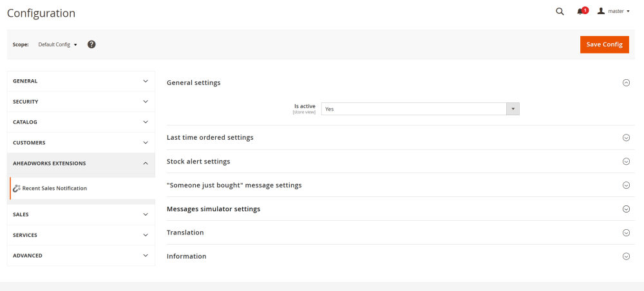Expand the Messages simulator settings section
Image resolution: width=644 pixels, height=291 pixels.
click(x=213, y=209)
